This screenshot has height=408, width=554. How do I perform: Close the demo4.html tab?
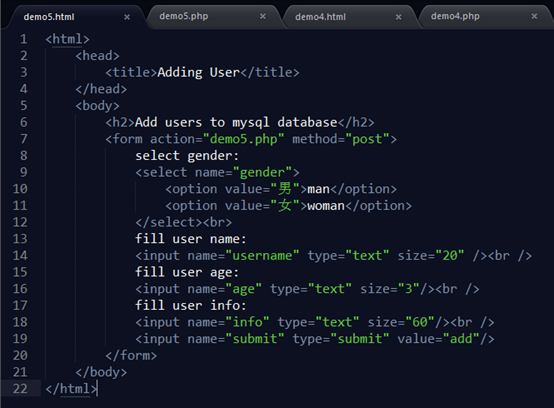pyautogui.click(x=399, y=17)
